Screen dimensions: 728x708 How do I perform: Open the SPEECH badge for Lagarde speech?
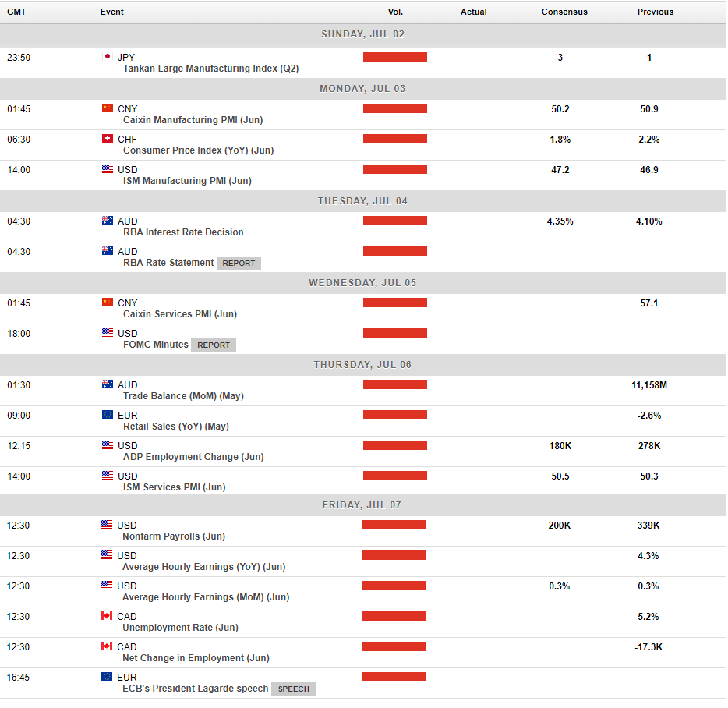pos(293,689)
